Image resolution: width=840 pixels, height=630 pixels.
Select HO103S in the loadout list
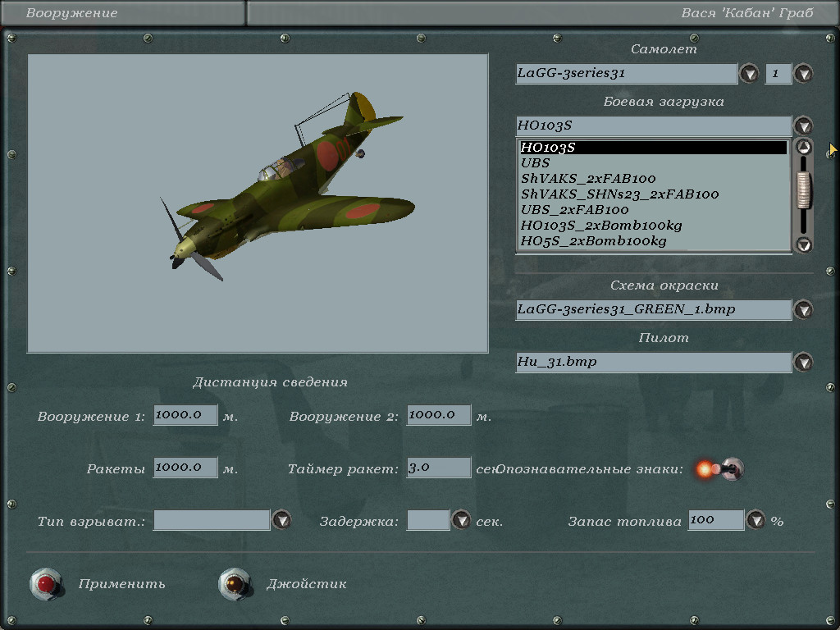653,148
